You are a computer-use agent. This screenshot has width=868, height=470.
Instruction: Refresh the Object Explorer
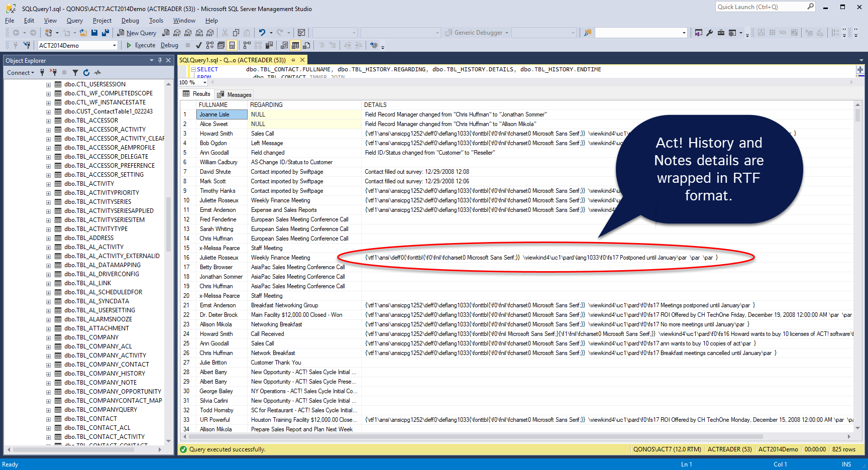(86, 73)
